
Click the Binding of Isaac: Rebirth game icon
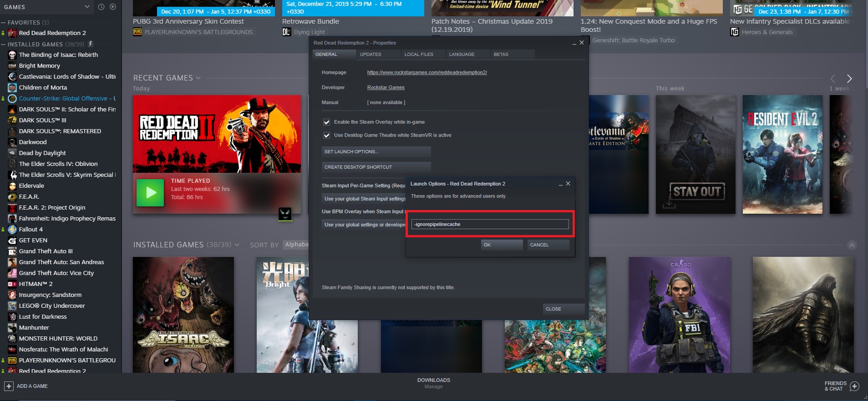click(12, 55)
